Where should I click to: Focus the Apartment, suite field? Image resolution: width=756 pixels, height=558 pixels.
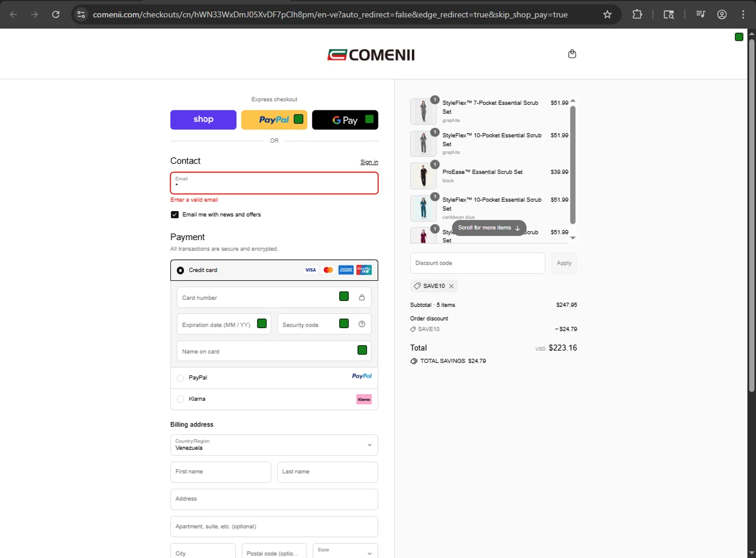(274, 526)
